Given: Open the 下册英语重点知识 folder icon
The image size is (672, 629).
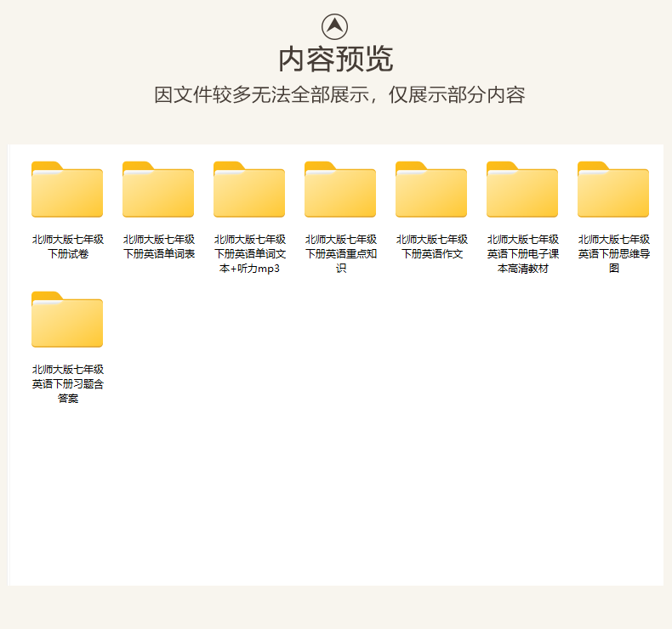Looking at the screenshot, I should [x=340, y=190].
